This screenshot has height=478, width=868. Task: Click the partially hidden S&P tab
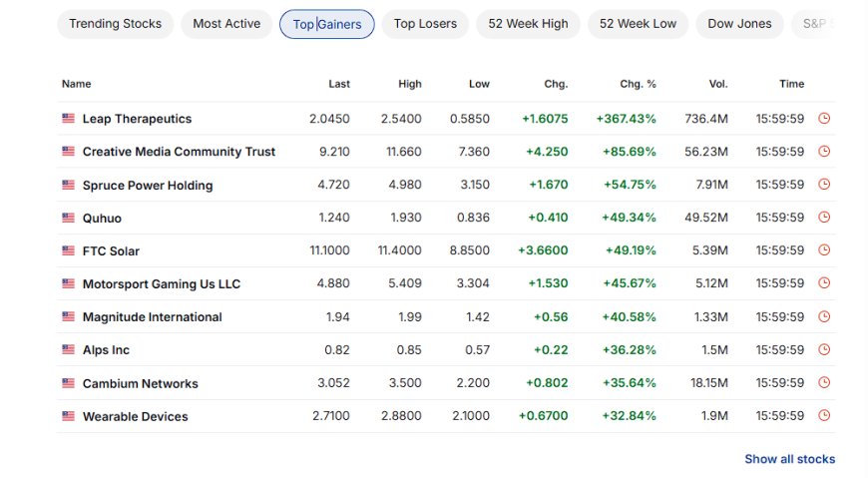(x=814, y=24)
